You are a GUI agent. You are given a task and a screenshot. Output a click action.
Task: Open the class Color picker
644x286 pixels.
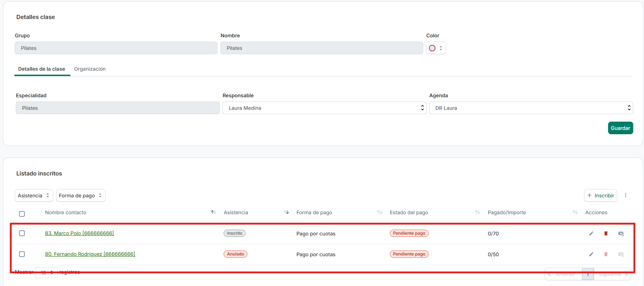point(436,48)
